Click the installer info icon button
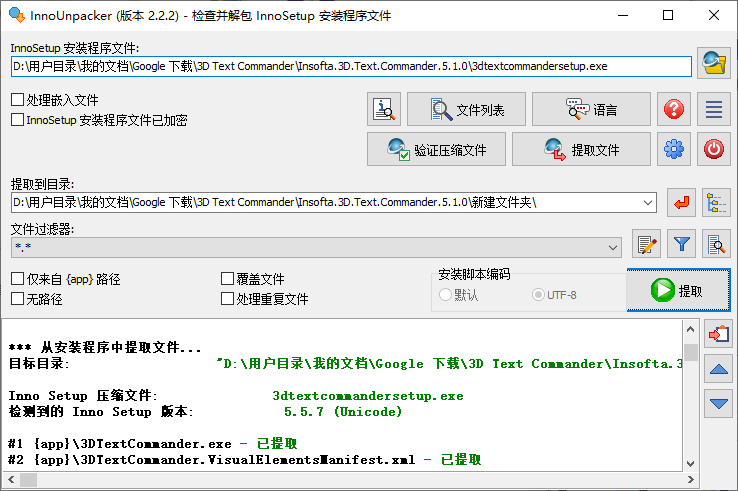This screenshot has height=491, width=738. [384, 109]
